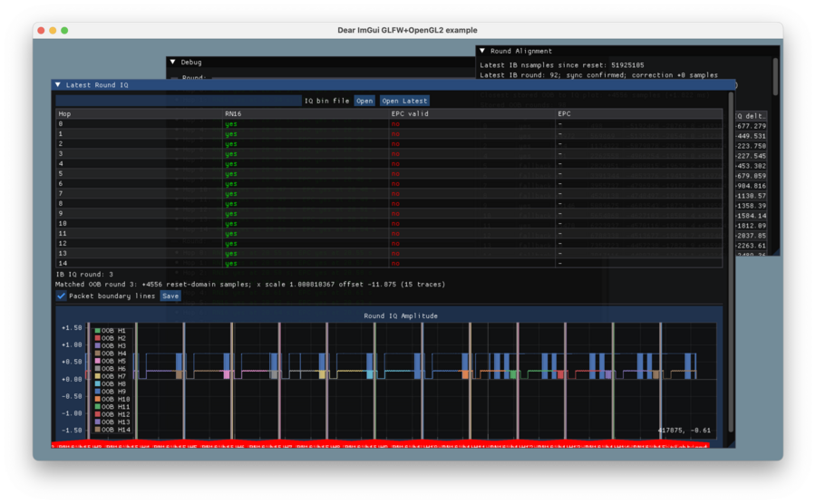Save the plot with Save button

click(170, 296)
